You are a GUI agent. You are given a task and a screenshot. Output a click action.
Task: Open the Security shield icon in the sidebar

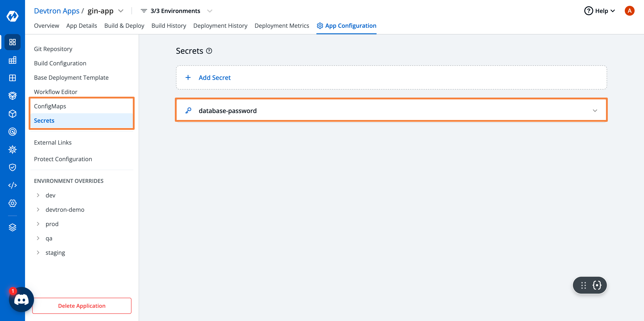pyautogui.click(x=13, y=167)
